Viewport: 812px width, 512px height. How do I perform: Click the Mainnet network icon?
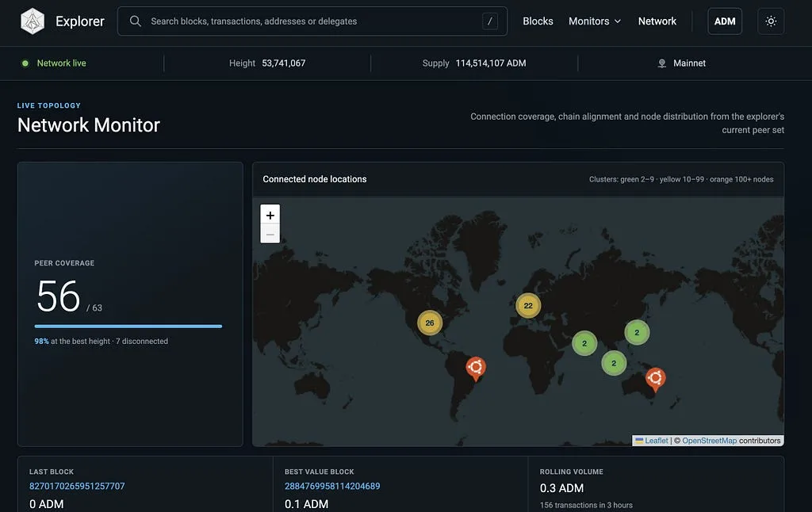pyautogui.click(x=662, y=63)
